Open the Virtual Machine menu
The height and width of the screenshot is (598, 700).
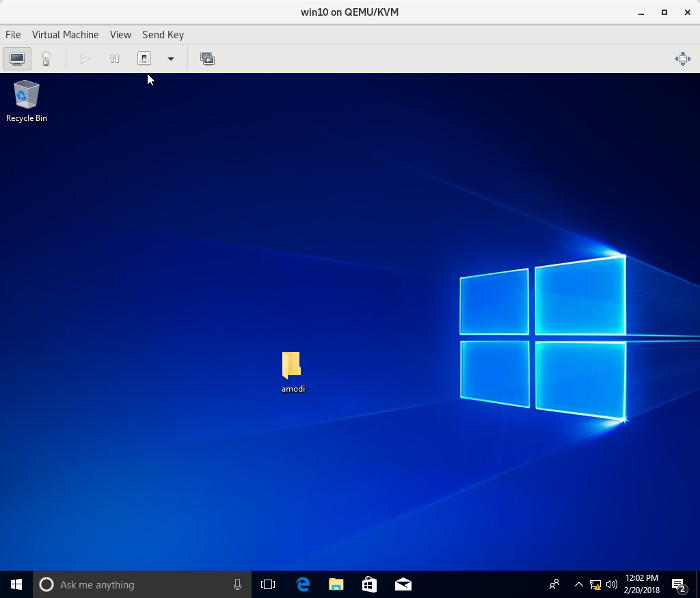[65, 35]
